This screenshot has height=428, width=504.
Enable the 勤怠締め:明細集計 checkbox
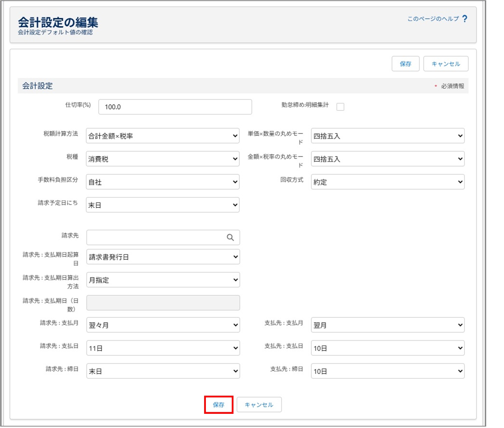(340, 106)
